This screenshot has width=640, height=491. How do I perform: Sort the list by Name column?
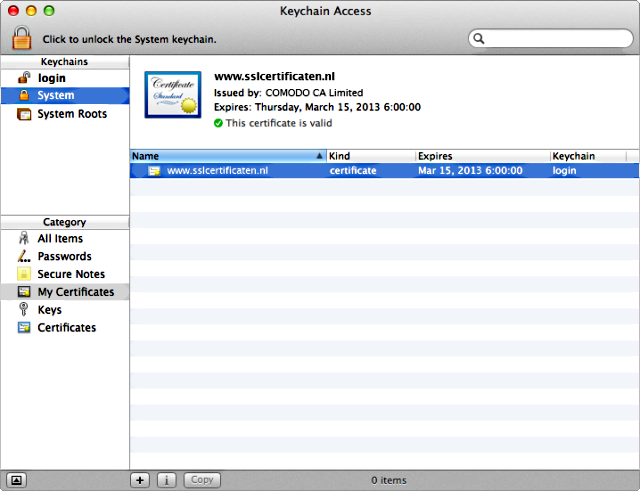tap(228, 156)
